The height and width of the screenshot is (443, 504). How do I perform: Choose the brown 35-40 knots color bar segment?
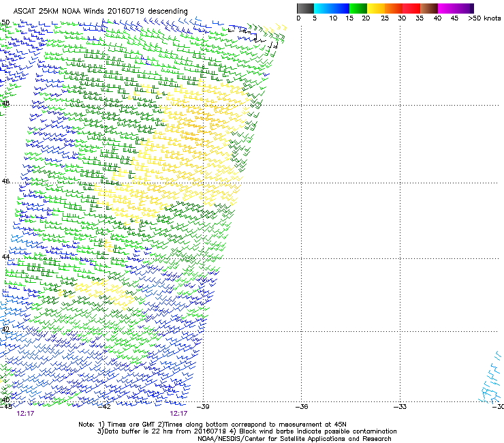point(429,8)
